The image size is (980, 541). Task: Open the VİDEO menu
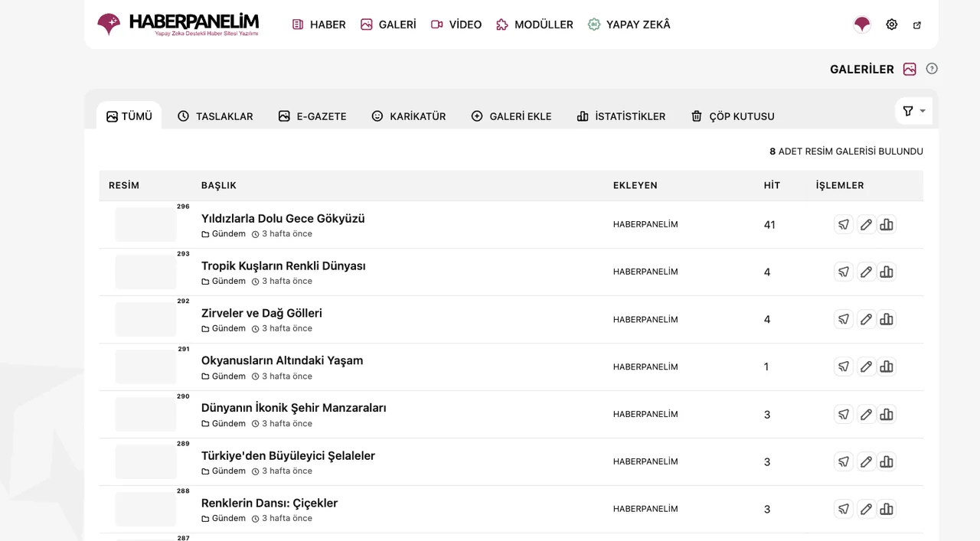(456, 24)
